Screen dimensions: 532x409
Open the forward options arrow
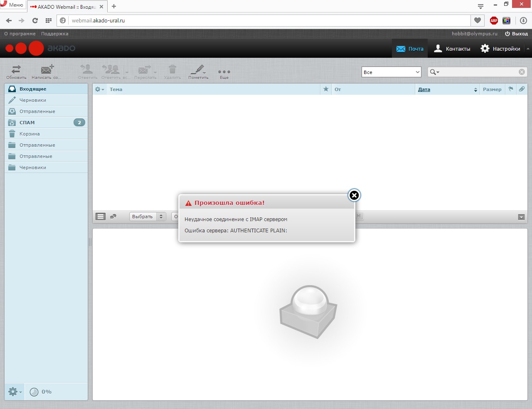[155, 72]
